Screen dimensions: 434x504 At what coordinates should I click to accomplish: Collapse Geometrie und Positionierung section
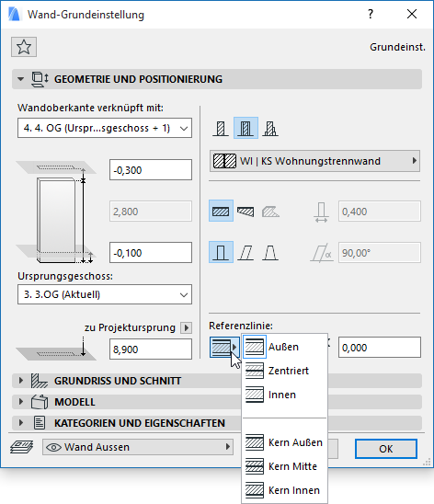click(x=21, y=79)
